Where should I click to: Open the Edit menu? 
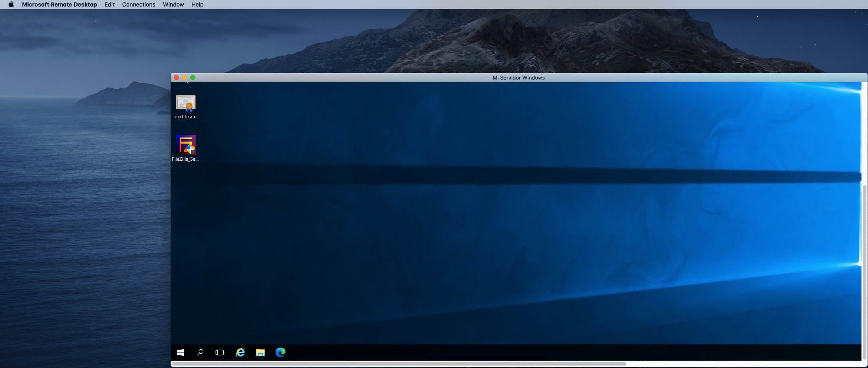coord(109,4)
